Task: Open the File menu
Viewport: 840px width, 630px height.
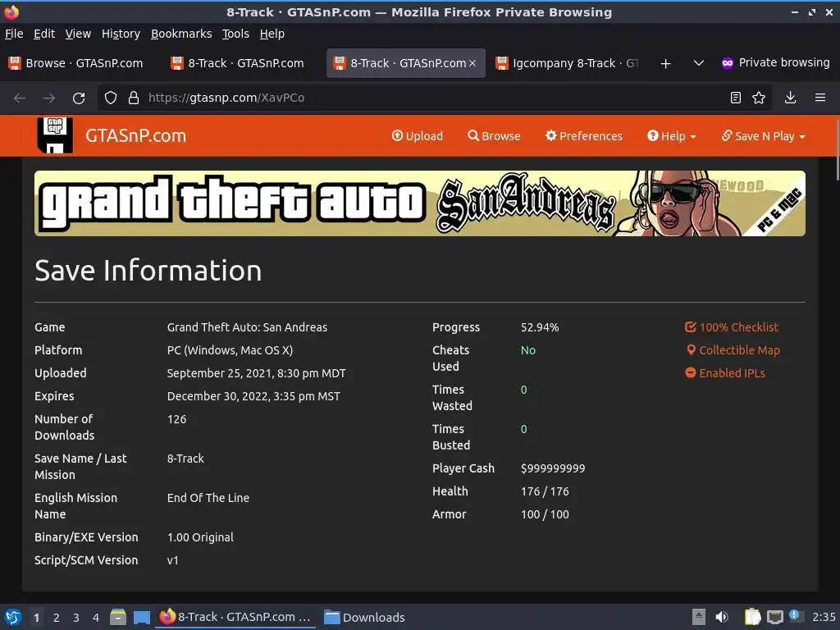Action: click(14, 34)
